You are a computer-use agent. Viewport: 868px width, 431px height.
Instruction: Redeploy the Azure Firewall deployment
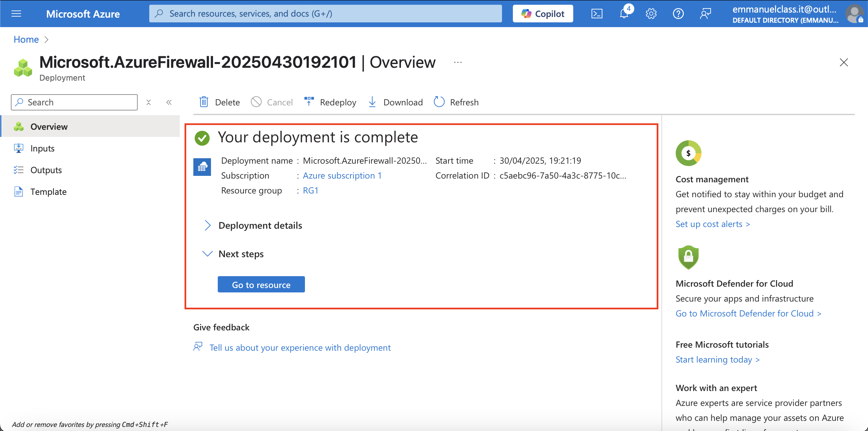click(x=330, y=102)
